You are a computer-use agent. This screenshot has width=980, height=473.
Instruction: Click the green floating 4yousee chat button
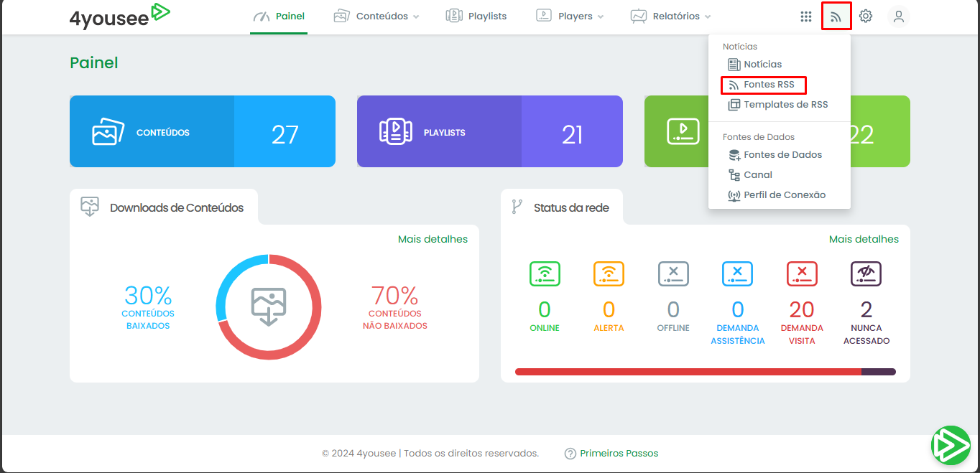point(951,445)
